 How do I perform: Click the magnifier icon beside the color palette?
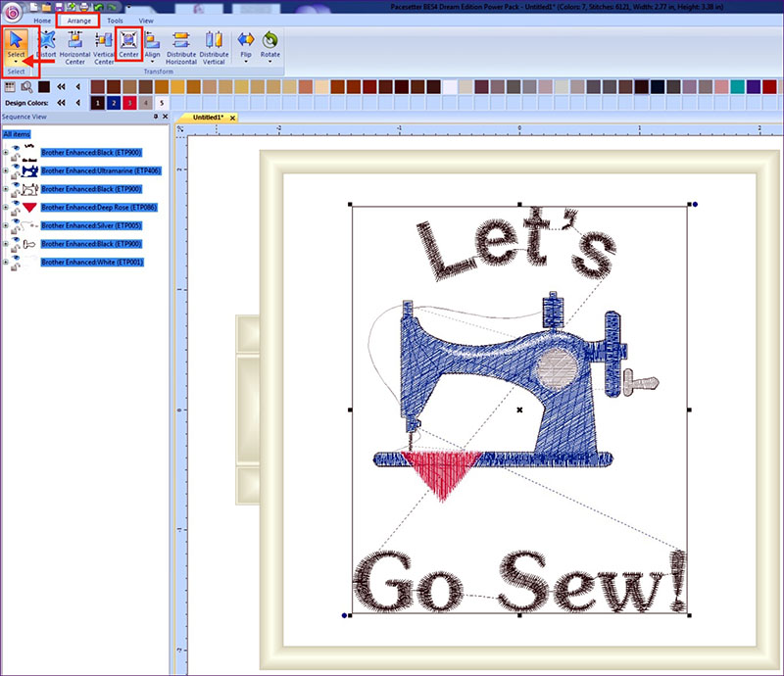[25, 87]
